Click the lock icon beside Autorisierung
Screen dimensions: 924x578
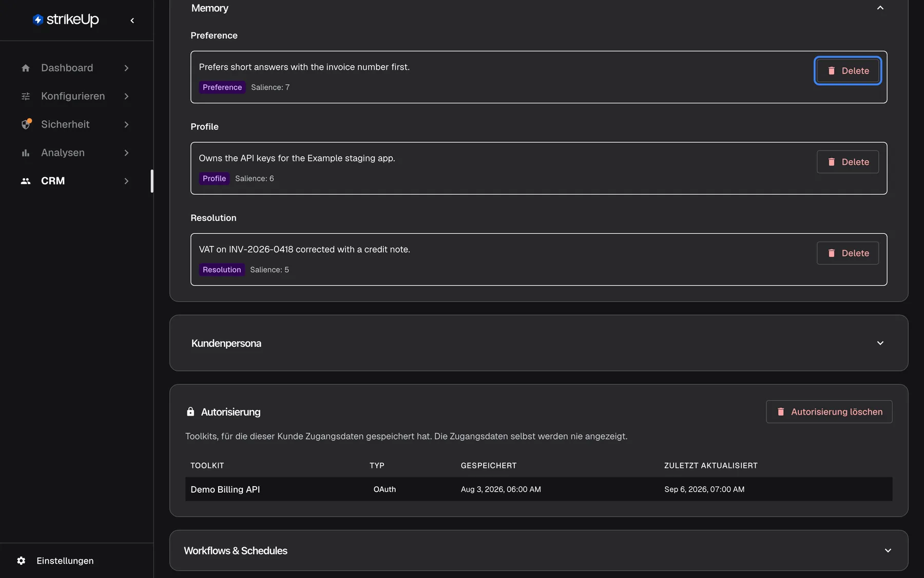click(x=190, y=412)
